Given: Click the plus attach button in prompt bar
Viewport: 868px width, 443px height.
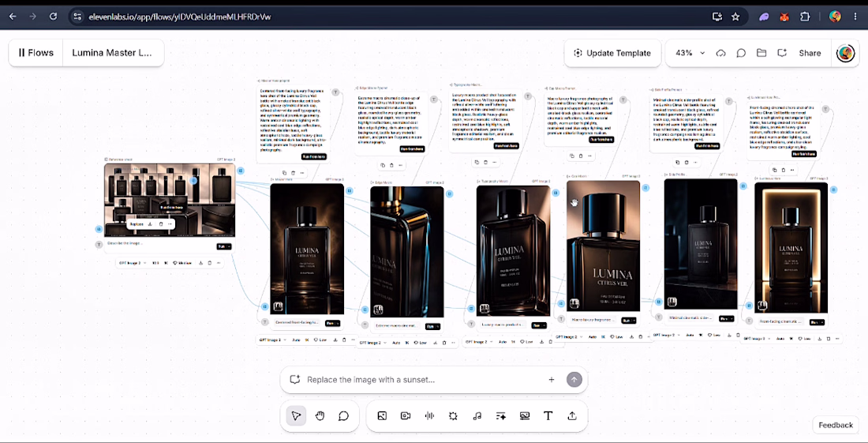Looking at the screenshot, I should click(x=552, y=380).
